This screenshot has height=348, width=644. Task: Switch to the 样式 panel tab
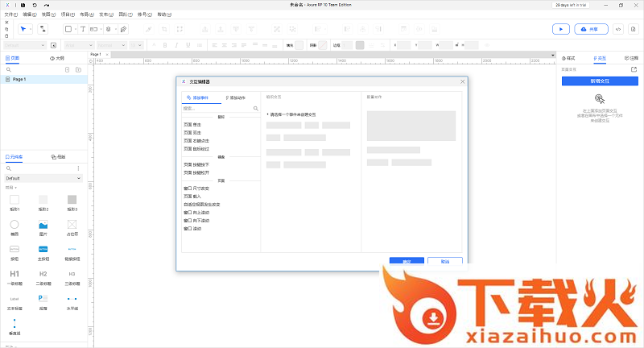pos(569,59)
